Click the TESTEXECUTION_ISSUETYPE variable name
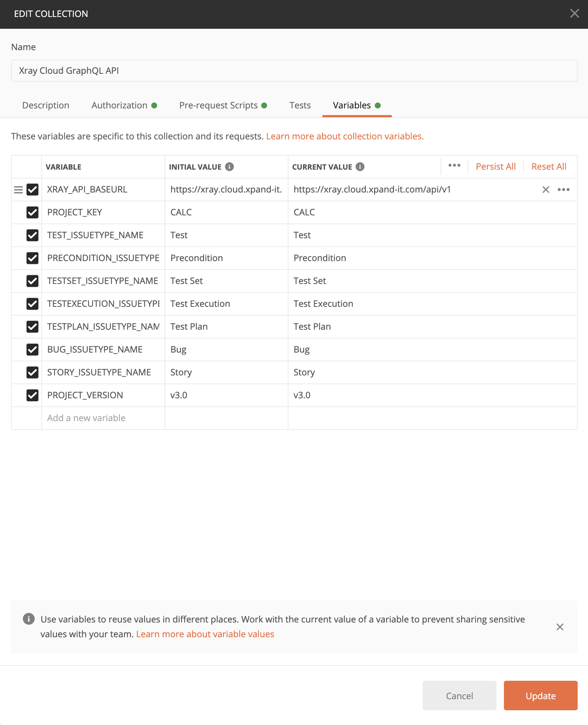 (x=103, y=304)
